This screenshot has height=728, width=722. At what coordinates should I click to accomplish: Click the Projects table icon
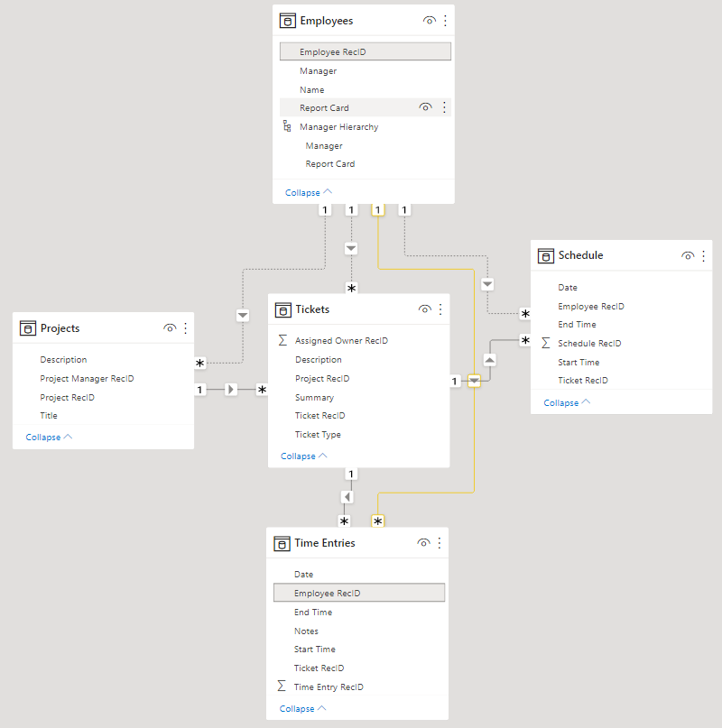tap(28, 328)
